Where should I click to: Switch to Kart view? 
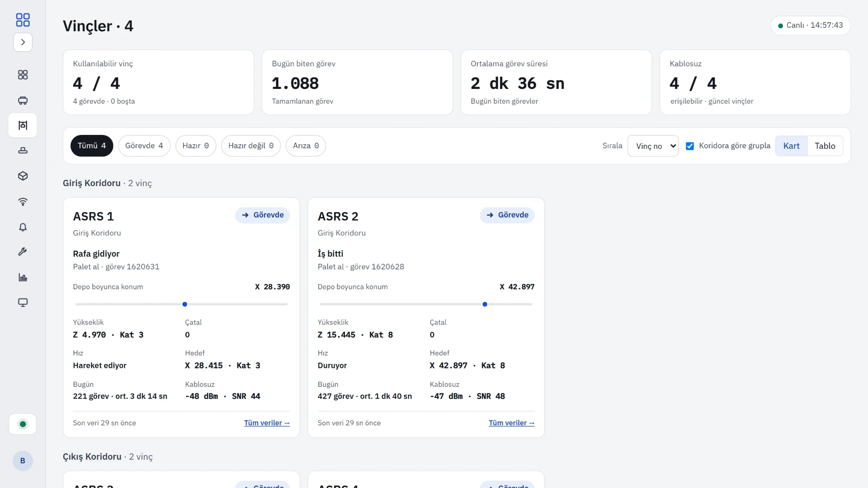tap(791, 146)
